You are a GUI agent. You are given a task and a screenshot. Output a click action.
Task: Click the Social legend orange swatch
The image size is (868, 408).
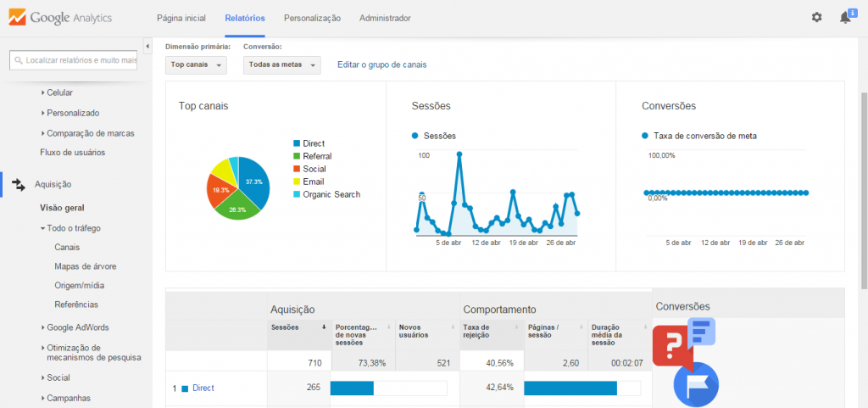pyautogui.click(x=297, y=170)
